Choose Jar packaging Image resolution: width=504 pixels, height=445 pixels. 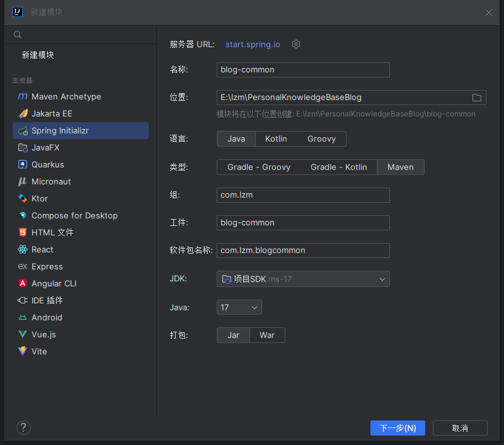tap(233, 335)
